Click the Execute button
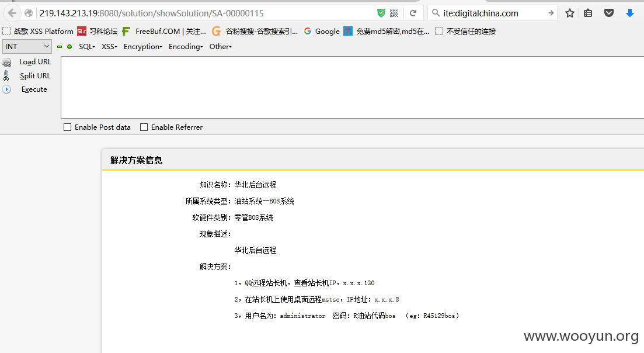The width and height of the screenshot is (644, 353). [x=34, y=89]
